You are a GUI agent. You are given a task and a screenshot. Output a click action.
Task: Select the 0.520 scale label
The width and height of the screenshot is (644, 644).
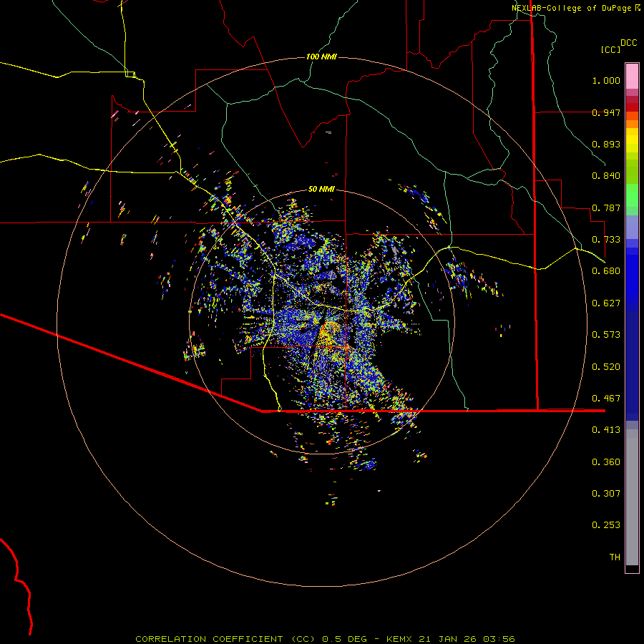(606, 367)
